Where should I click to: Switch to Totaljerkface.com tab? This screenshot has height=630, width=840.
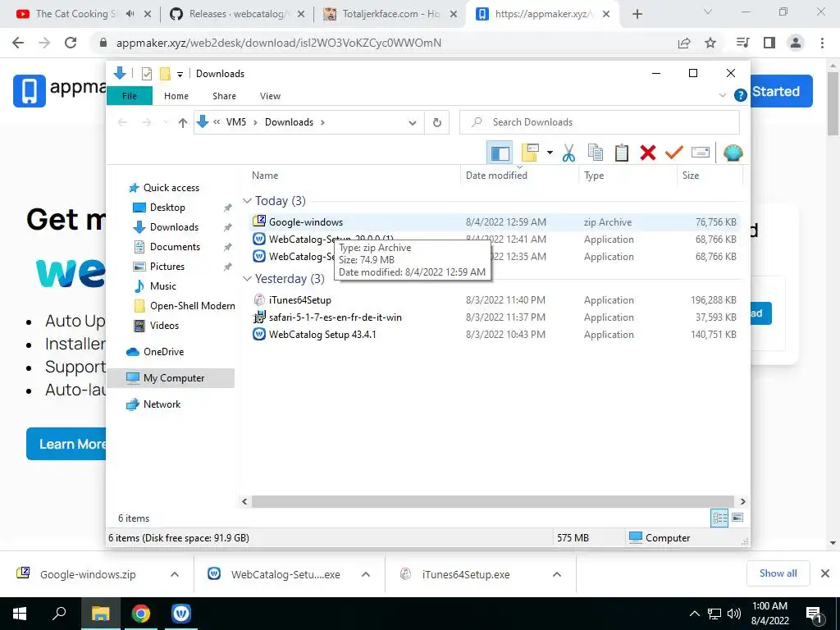point(390,14)
